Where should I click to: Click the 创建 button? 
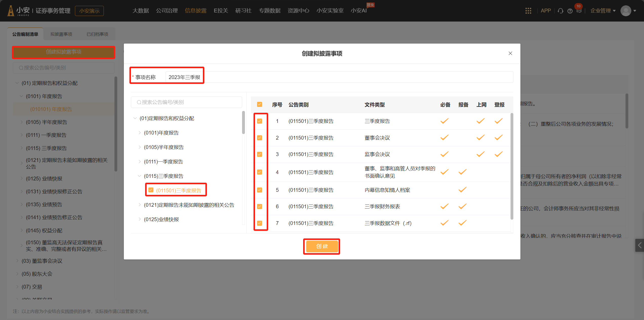(x=322, y=246)
